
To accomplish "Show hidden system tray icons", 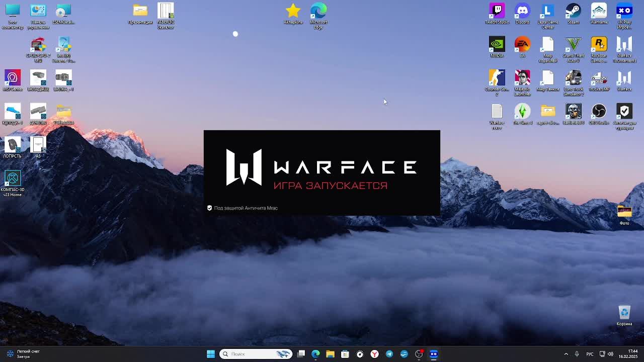I will 566,354.
